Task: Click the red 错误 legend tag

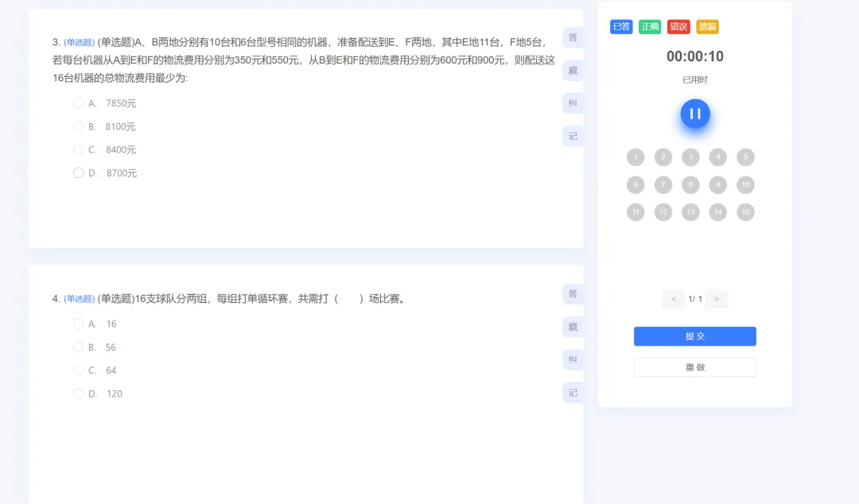Action: pyautogui.click(x=678, y=27)
